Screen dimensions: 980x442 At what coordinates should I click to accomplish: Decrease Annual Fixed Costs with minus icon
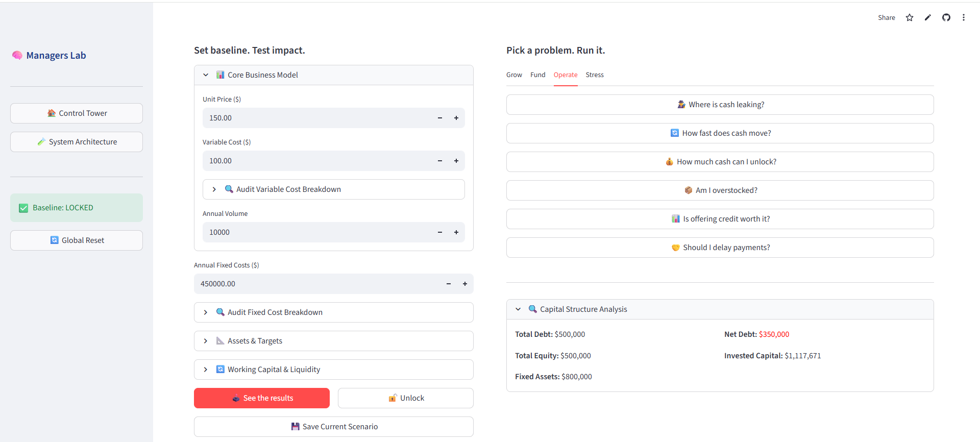pyautogui.click(x=449, y=284)
